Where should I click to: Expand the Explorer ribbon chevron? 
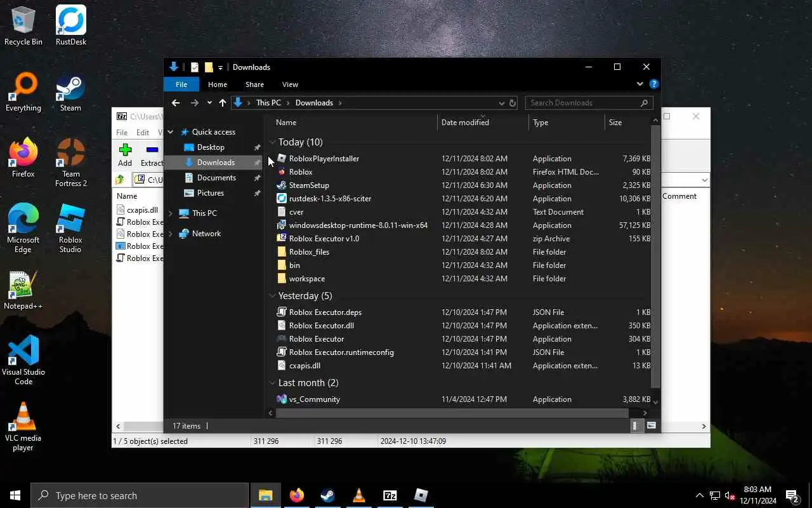point(640,84)
